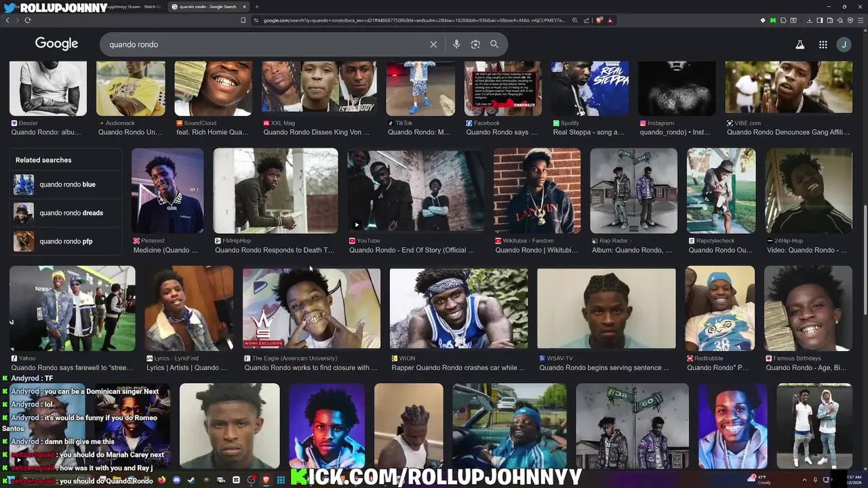Open the Yahoo says farewell image
Image resolution: width=868 pixels, height=488 pixels.
(x=73, y=308)
